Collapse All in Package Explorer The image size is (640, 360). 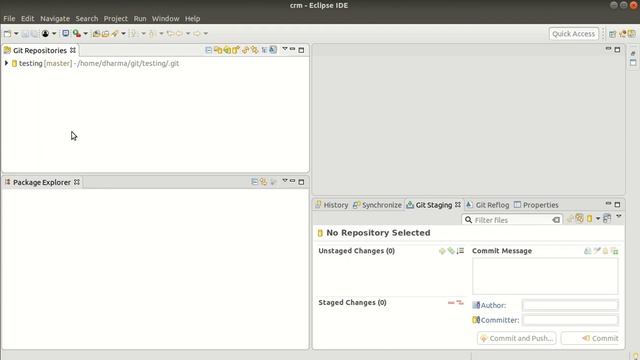[x=254, y=182]
